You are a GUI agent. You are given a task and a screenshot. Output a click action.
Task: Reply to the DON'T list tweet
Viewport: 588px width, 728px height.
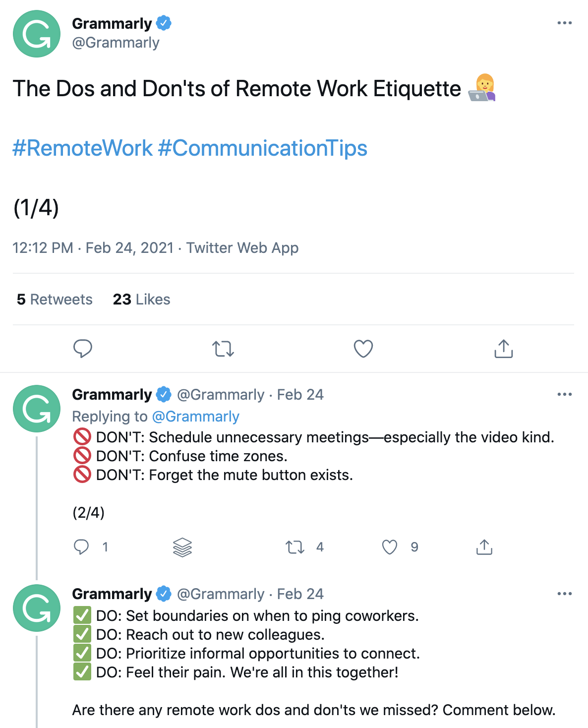point(81,547)
